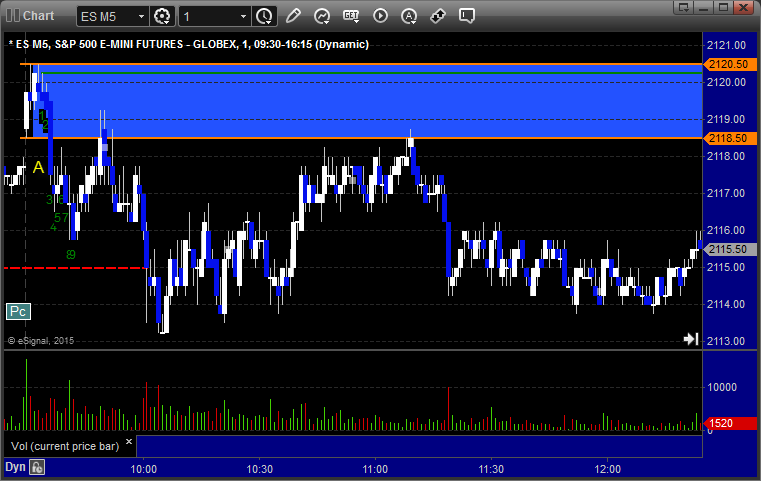Viewport: 761px width, 481px height.
Task: Close the Chart window
Action: (x=743, y=7)
